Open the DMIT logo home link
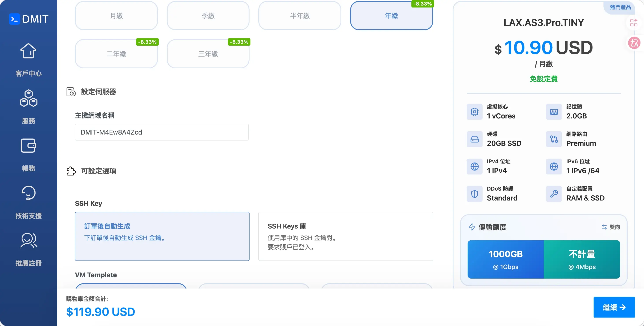The height and width of the screenshot is (326, 644). click(x=28, y=19)
